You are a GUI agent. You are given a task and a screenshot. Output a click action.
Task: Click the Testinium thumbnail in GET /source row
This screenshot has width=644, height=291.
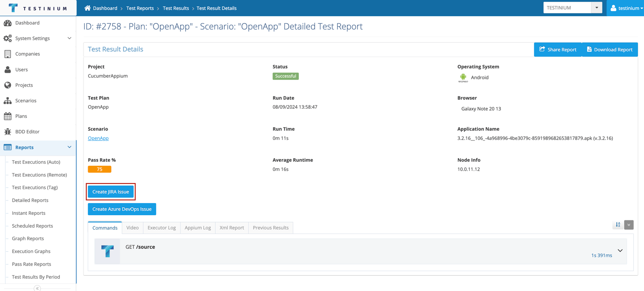click(108, 251)
